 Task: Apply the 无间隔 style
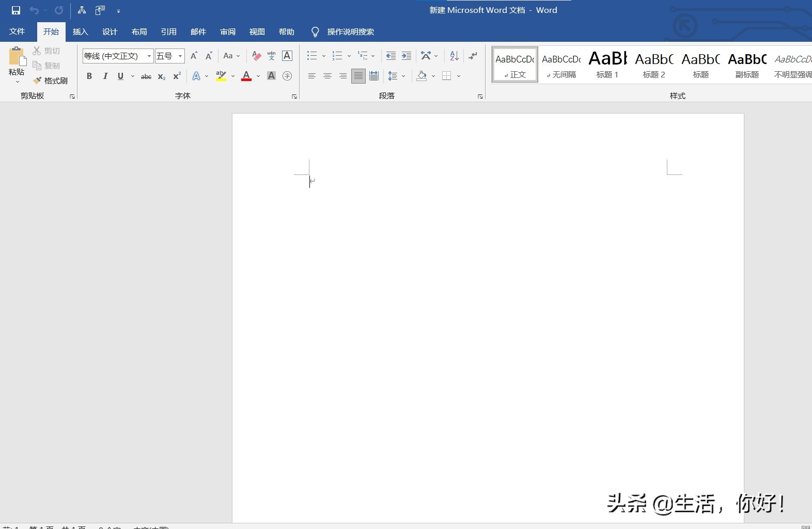tap(561, 65)
